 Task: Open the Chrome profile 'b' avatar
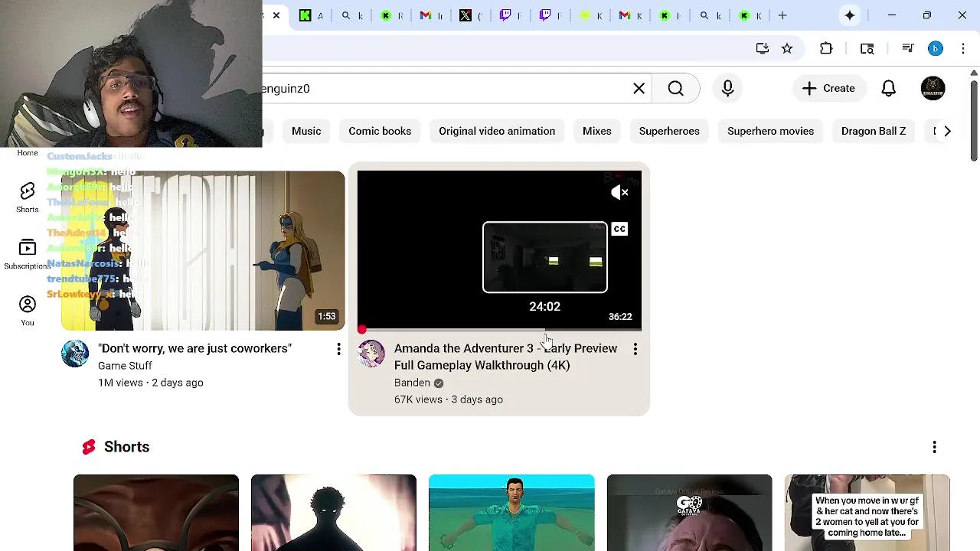936,48
